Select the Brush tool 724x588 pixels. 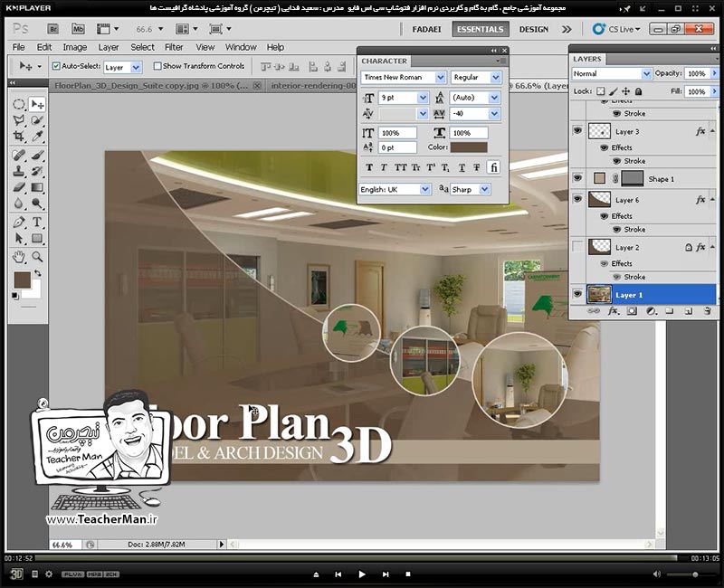(x=37, y=155)
